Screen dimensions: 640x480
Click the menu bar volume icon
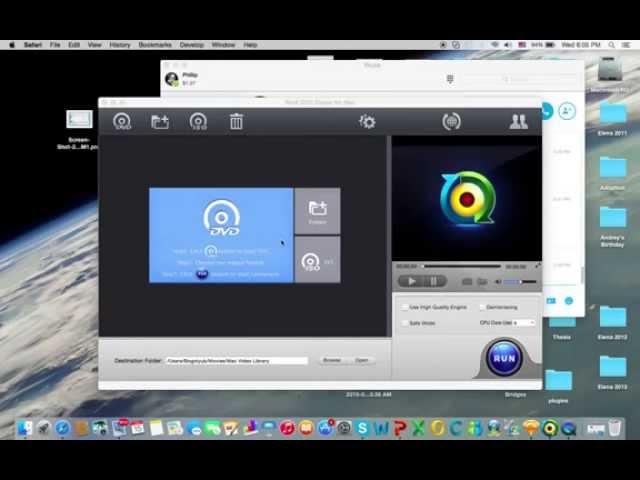(x=508, y=45)
